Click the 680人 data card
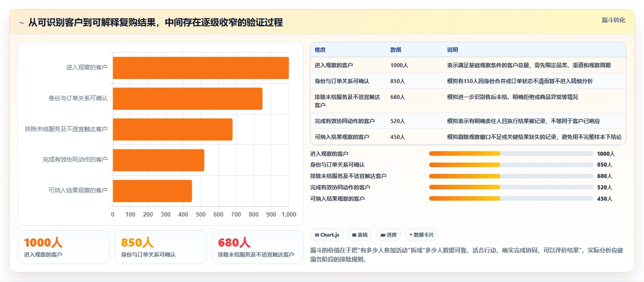 tap(257, 247)
